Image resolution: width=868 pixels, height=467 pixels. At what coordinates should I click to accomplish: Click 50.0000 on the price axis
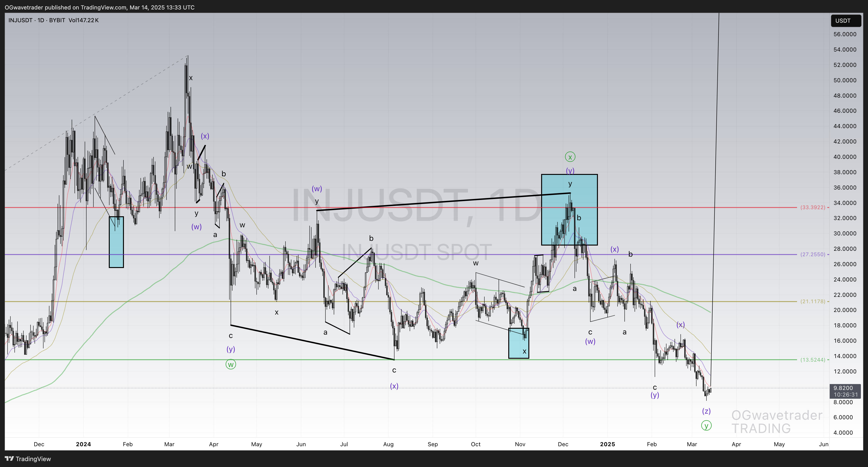[845, 80]
